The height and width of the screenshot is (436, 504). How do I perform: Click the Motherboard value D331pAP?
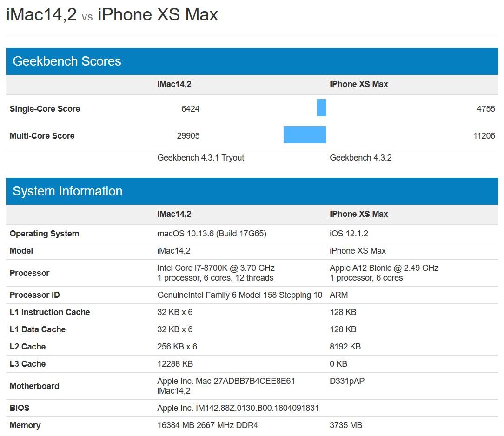click(x=346, y=381)
